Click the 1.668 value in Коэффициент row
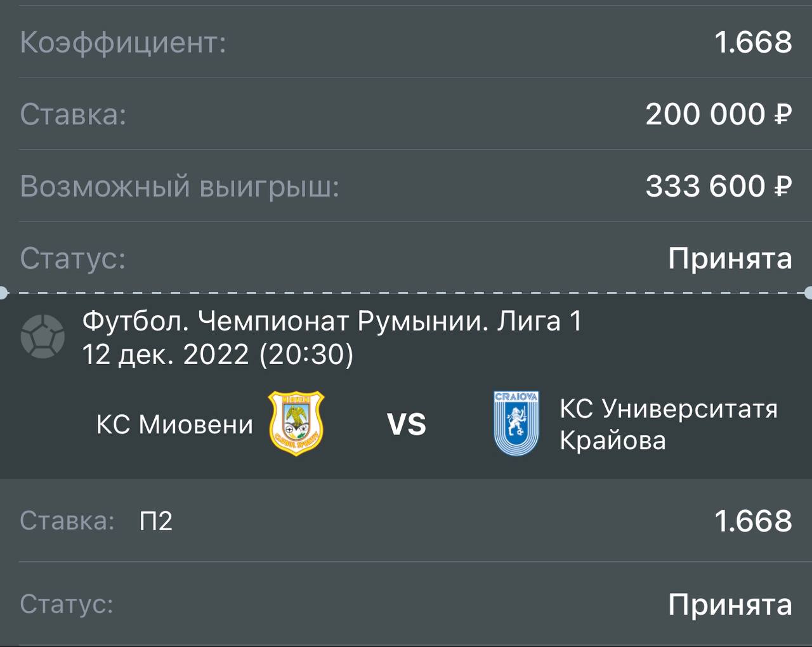This screenshot has width=812, height=647. click(x=753, y=42)
